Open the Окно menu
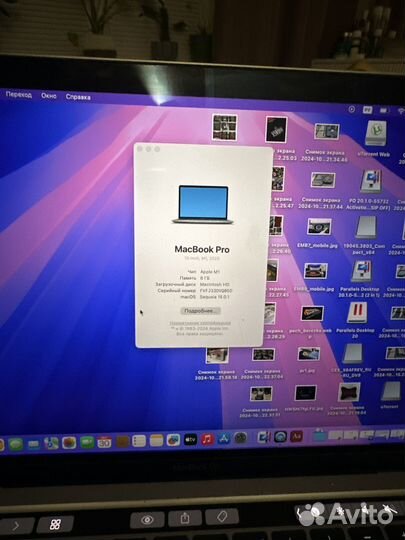Viewport: 405px width, 540px height. pyautogui.click(x=49, y=96)
